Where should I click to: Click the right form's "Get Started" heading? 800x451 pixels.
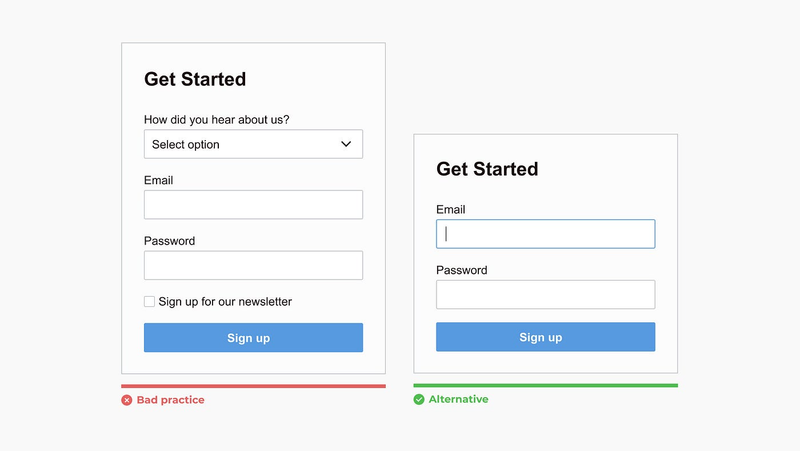pyautogui.click(x=487, y=169)
